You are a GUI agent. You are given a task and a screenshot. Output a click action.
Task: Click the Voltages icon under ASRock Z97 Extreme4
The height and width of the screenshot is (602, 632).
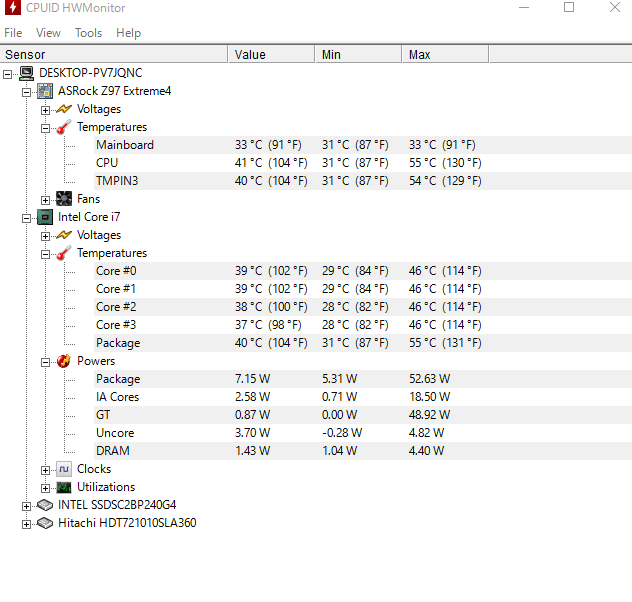click(x=64, y=109)
